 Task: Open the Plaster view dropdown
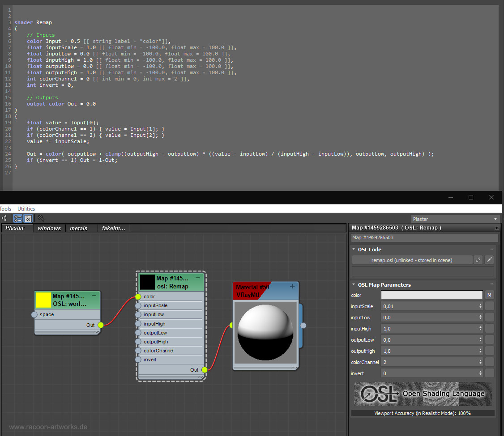pyautogui.click(x=455, y=219)
